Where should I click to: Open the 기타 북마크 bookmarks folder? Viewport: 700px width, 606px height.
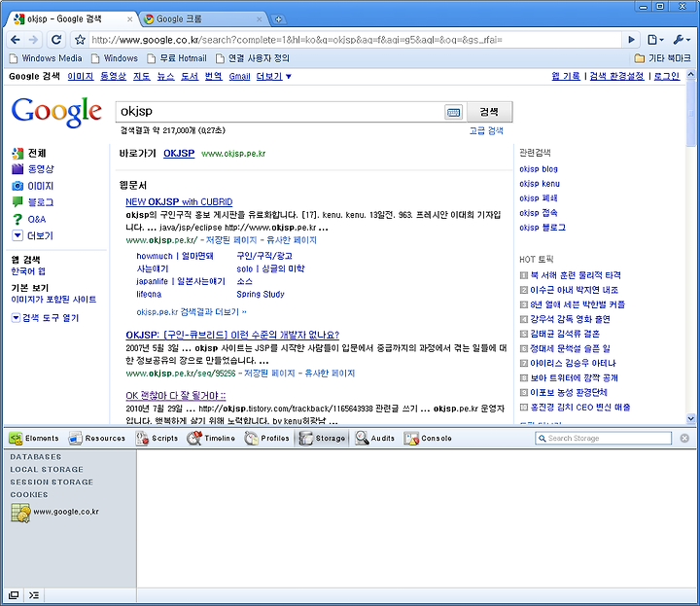(x=662, y=58)
